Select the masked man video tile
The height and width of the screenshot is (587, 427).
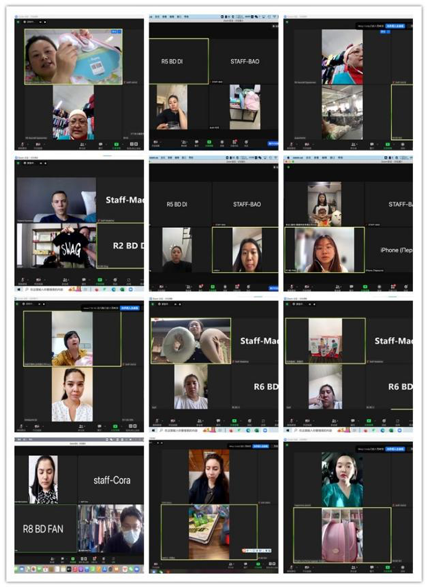(111, 528)
